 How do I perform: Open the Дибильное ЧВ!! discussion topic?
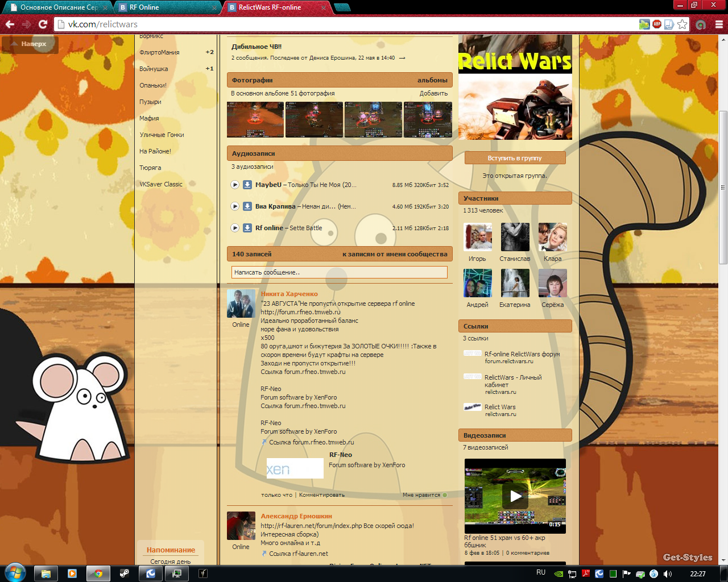pyautogui.click(x=257, y=47)
